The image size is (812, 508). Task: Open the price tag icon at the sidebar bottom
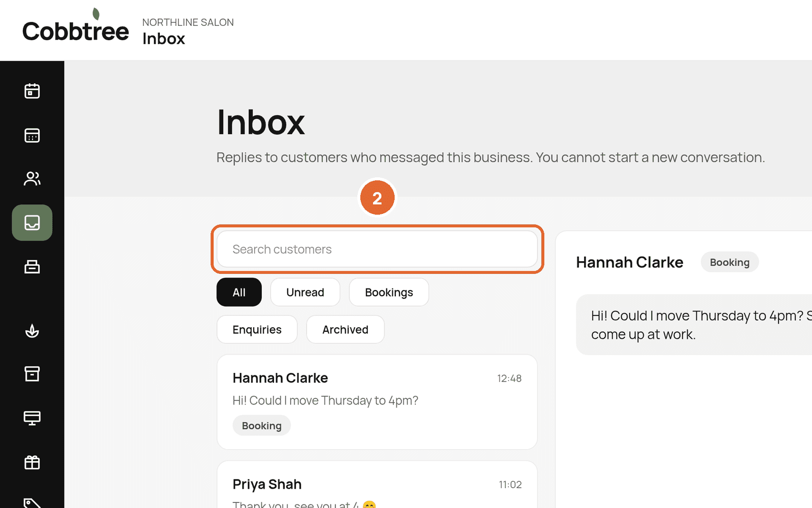coord(32,502)
